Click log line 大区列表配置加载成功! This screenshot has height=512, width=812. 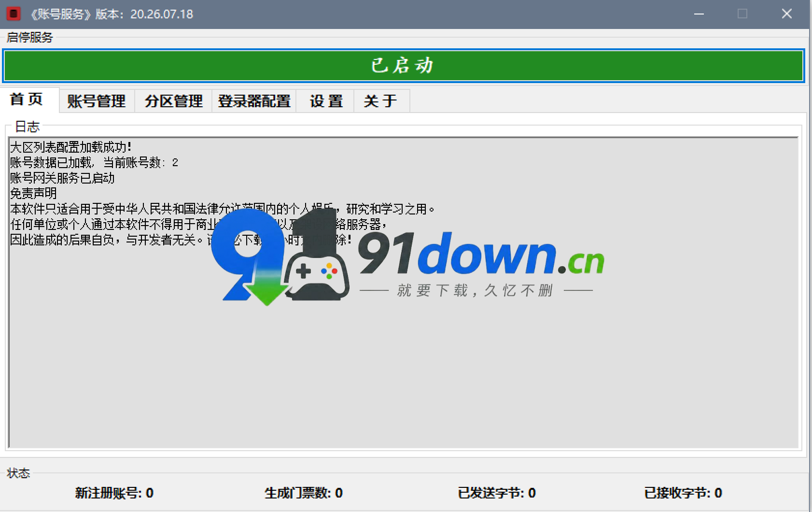coord(70,147)
